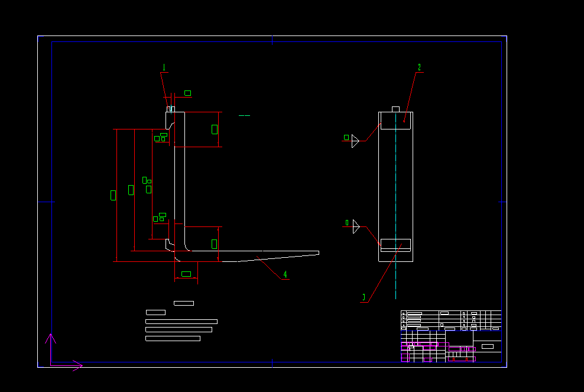Select balloon number 2 above the front view
584x392 pixels.
point(419,67)
